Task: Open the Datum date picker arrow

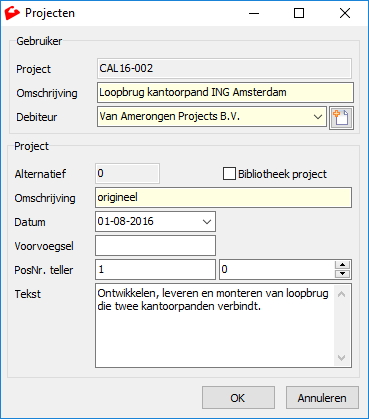Action: pyautogui.click(x=207, y=222)
